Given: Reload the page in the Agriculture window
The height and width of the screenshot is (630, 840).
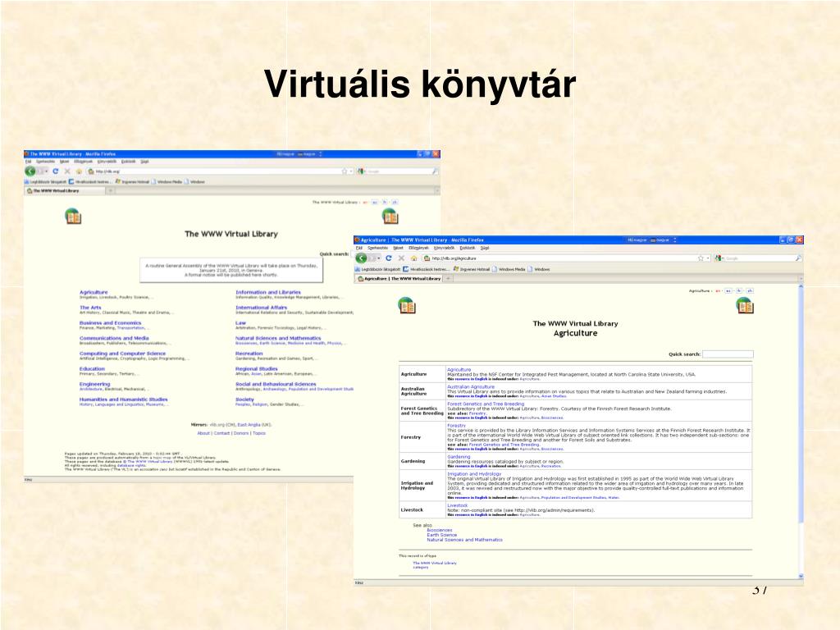Looking at the screenshot, I should (388, 258).
